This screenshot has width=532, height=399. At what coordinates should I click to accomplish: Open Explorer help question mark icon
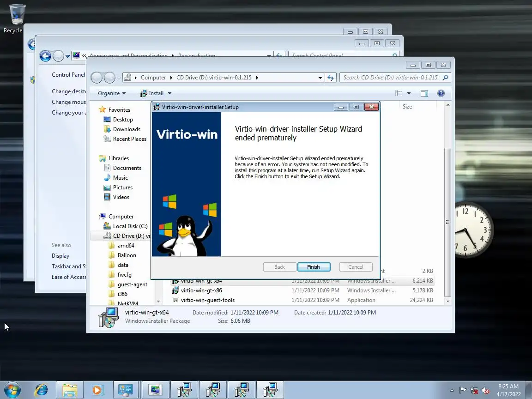(x=441, y=93)
